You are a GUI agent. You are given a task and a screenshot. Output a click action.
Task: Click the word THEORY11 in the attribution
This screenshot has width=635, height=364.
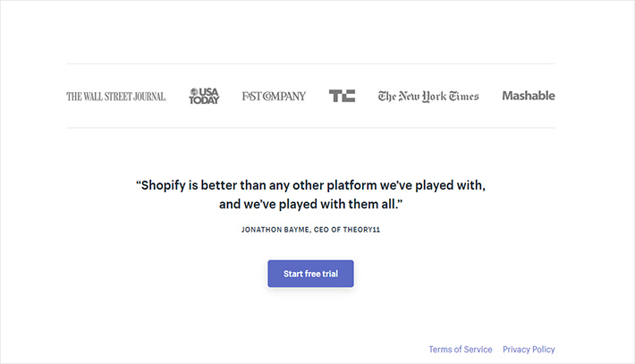(361, 230)
